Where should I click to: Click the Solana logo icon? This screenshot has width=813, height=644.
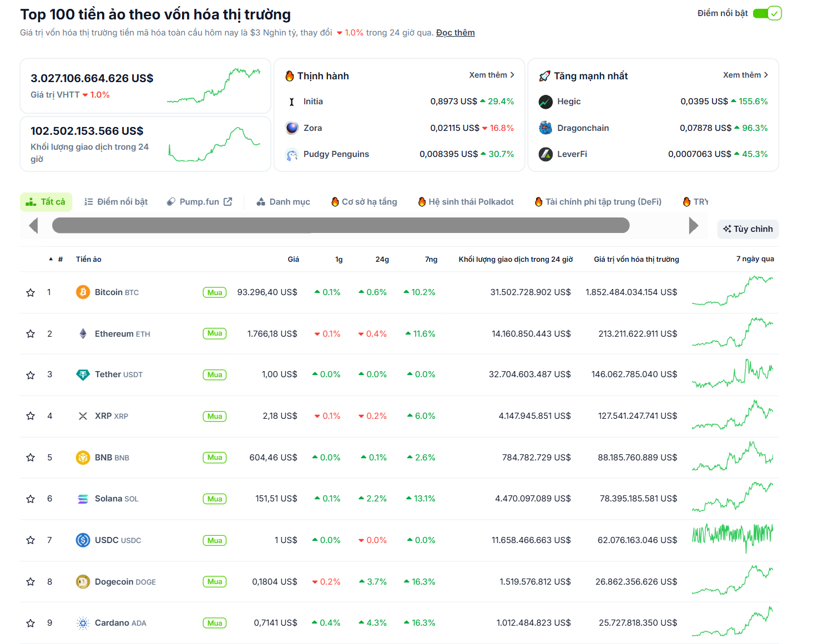coord(83,499)
